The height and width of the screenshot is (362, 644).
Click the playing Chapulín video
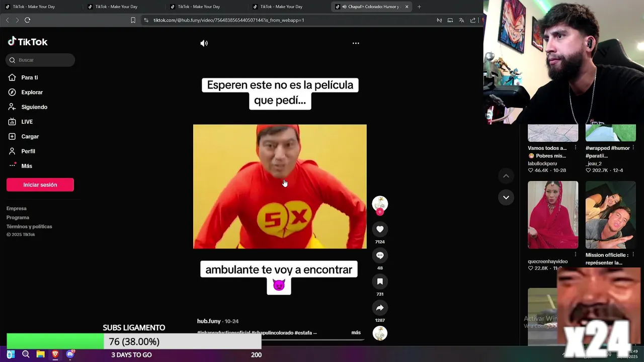tap(280, 187)
